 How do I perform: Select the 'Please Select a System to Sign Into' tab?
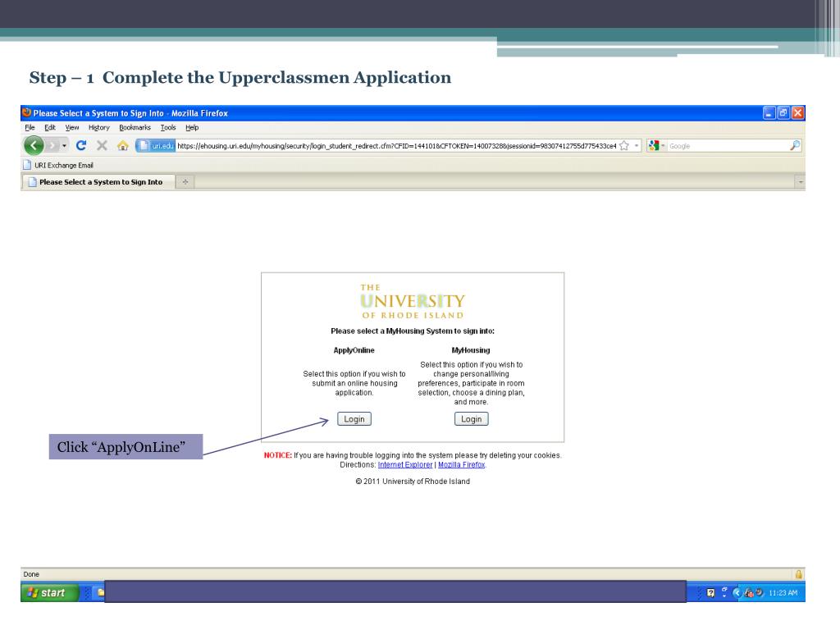coord(98,182)
